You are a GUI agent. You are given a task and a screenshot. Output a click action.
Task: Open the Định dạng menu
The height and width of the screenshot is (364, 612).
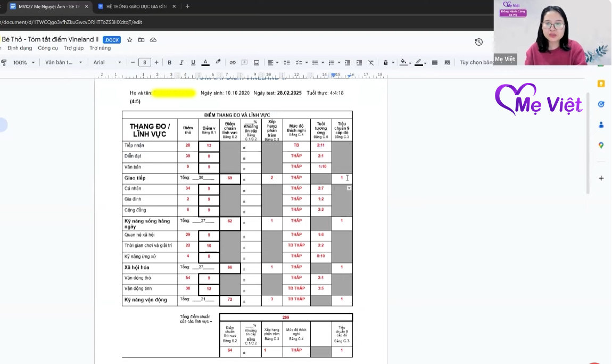[20, 48]
